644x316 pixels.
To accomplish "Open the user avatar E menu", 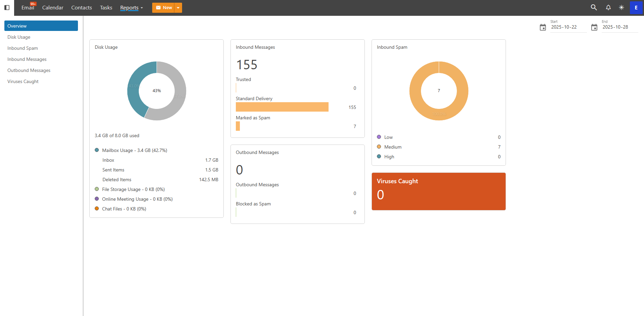I will click(636, 7).
